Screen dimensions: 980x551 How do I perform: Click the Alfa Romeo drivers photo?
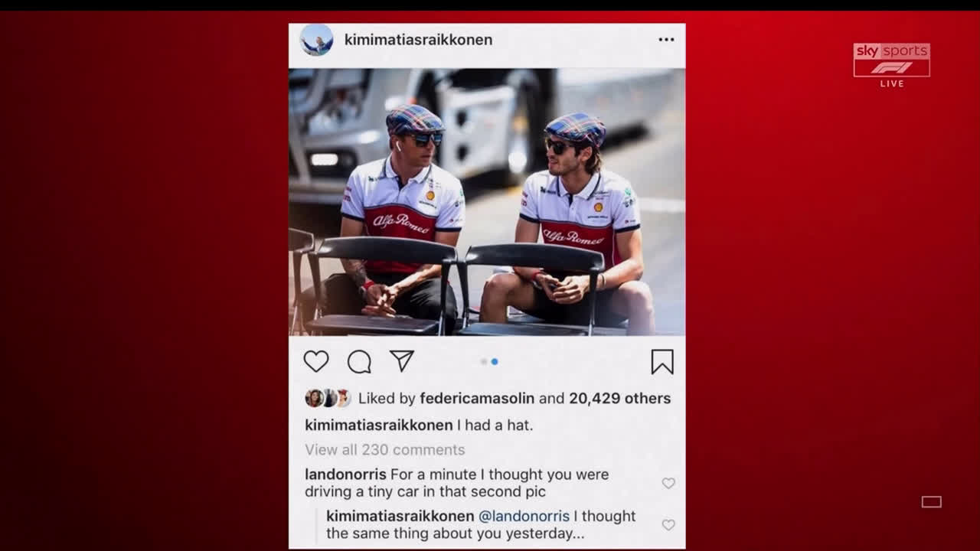(x=487, y=202)
